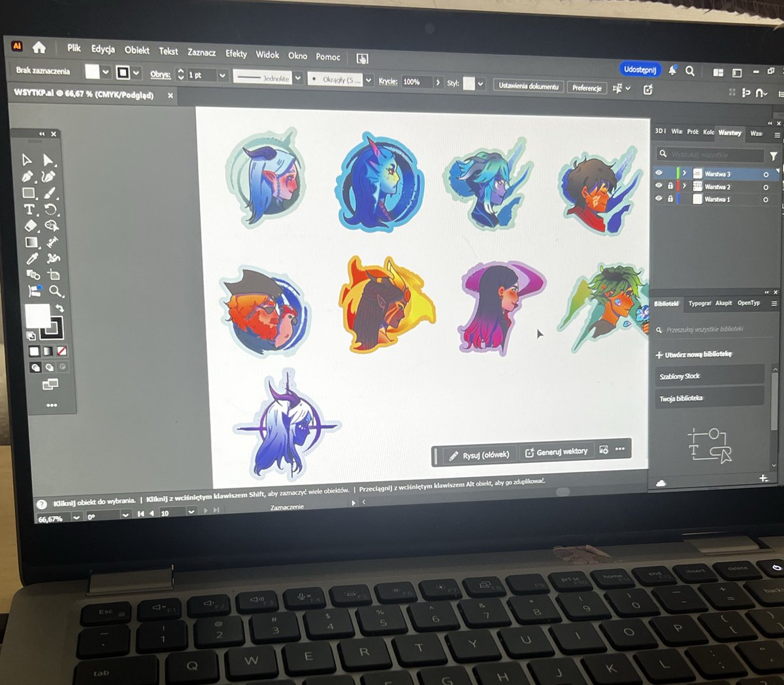Click the Change Screen Mode icon
The width and height of the screenshot is (784, 685).
point(50,384)
